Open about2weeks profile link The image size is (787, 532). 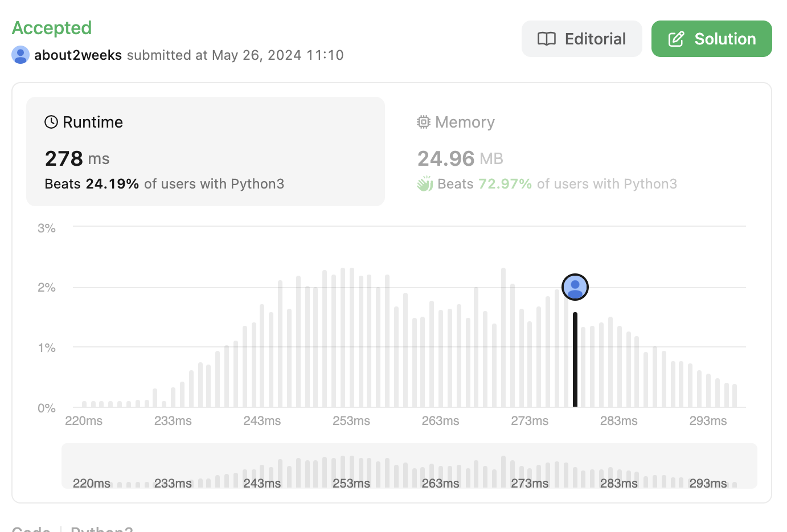78,55
